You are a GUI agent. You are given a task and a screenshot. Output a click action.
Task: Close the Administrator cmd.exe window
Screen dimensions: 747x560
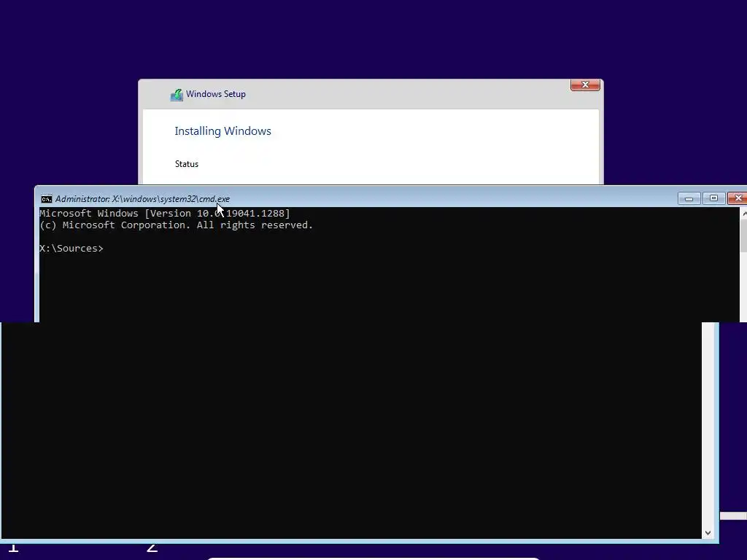[x=738, y=198]
